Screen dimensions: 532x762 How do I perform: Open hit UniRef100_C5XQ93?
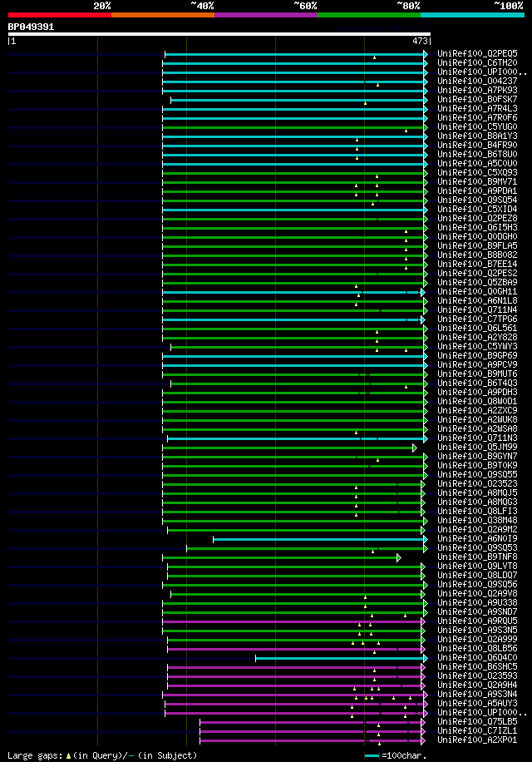click(477, 172)
